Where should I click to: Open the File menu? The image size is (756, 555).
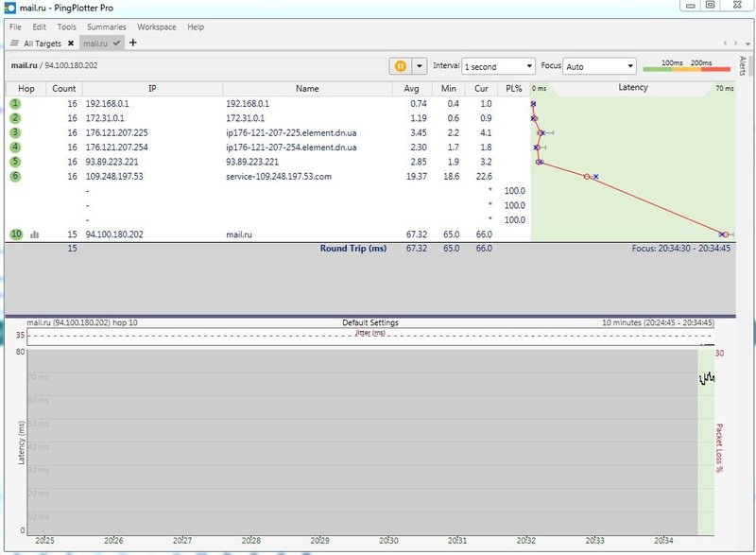15,27
